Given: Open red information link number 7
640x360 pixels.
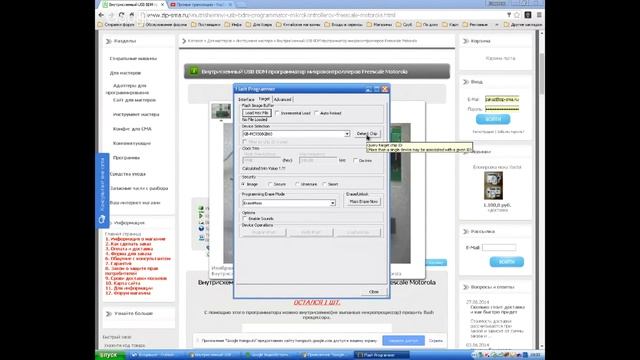Looking at the screenshot, I should (119, 264).
